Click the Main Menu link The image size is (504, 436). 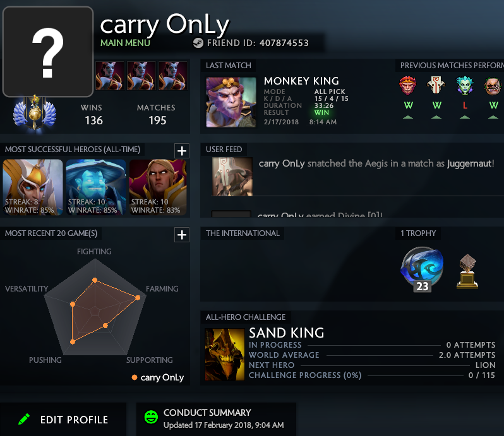tap(125, 43)
